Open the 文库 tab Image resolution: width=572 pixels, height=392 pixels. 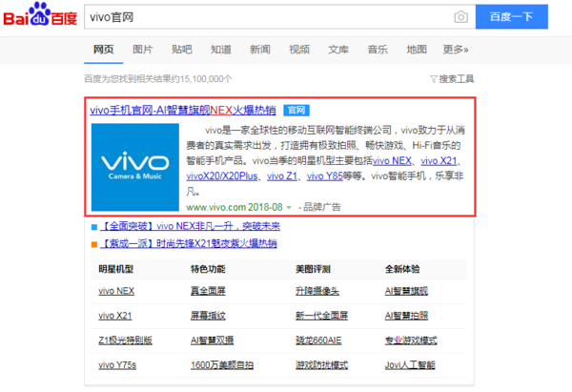338,50
